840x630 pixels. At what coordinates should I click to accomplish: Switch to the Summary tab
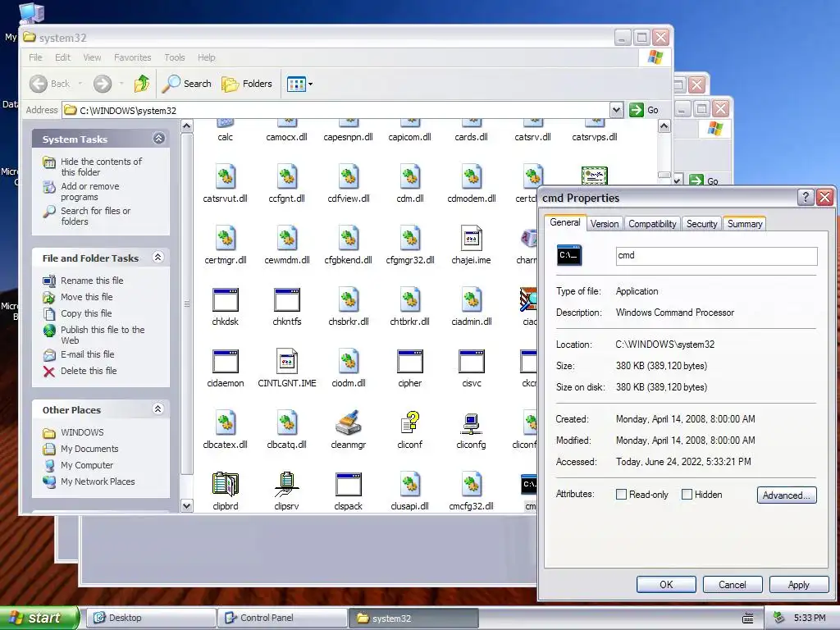coord(745,224)
